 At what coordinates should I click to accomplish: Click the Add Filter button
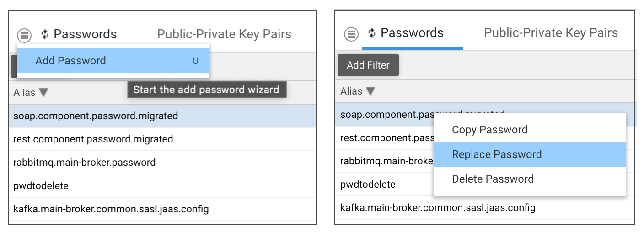click(368, 65)
